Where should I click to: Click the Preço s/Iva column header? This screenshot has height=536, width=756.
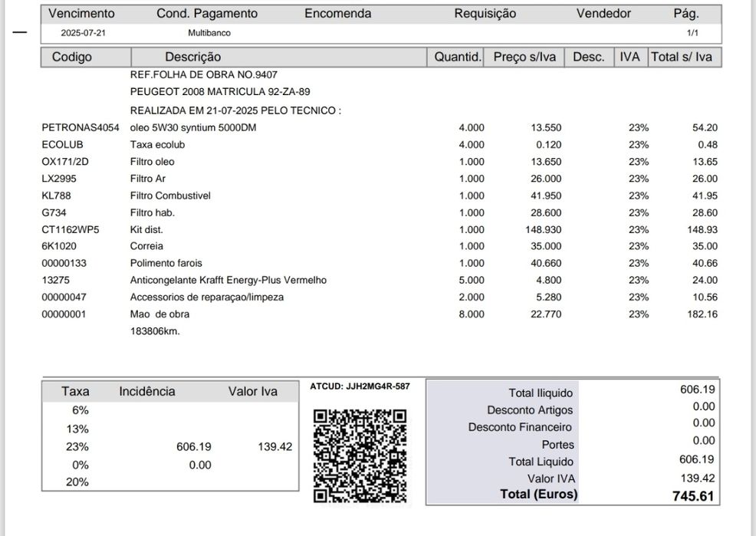[x=524, y=57]
